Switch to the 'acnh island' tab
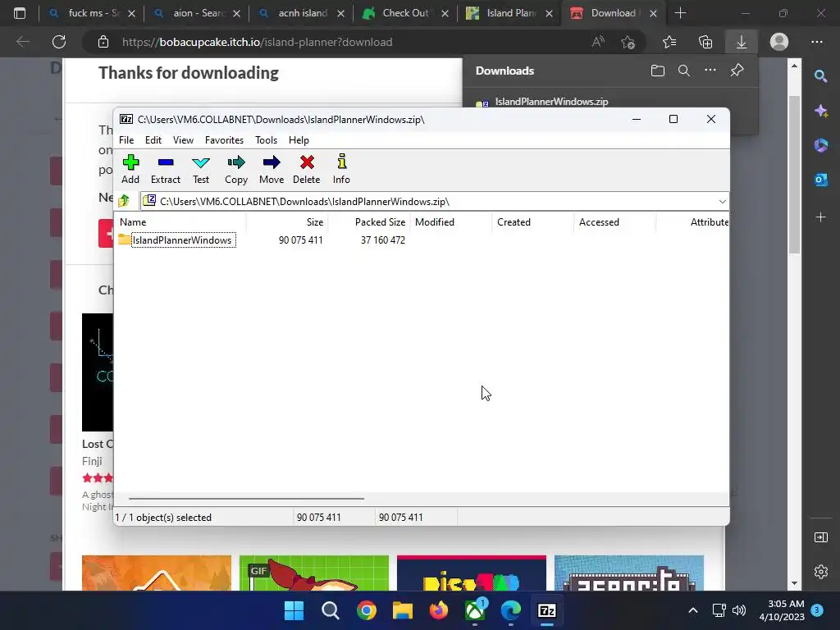Viewport: 840px width, 630px height. 303,13
